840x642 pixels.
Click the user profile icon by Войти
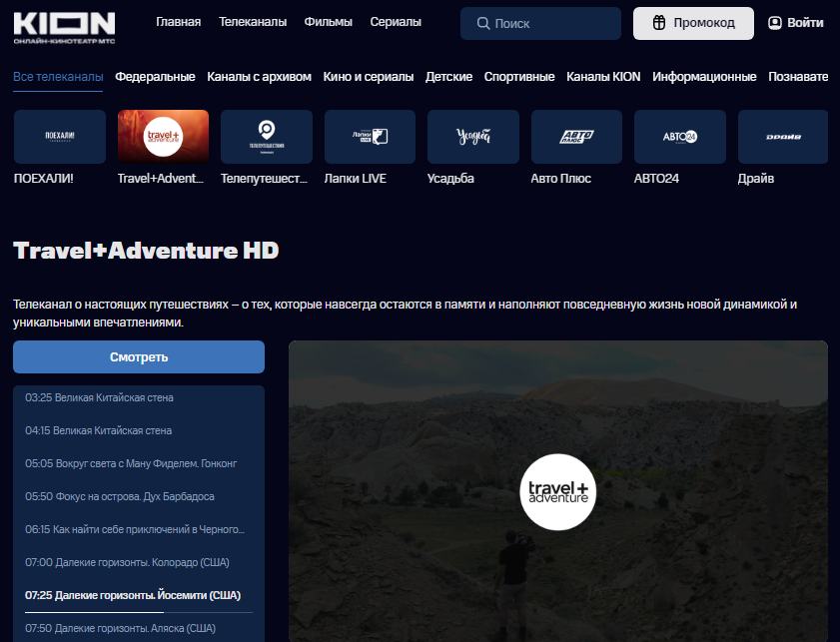(x=775, y=23)
